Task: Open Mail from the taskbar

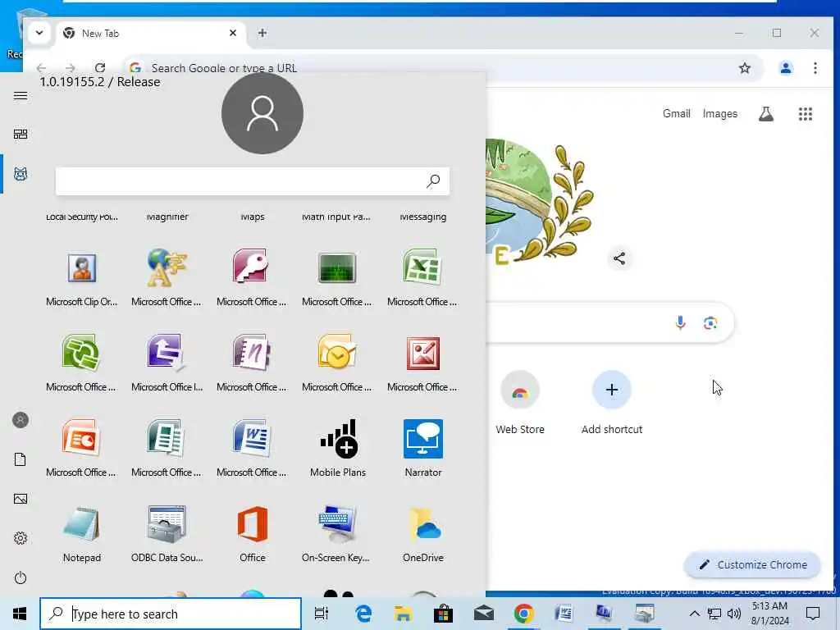Action: 483,614
